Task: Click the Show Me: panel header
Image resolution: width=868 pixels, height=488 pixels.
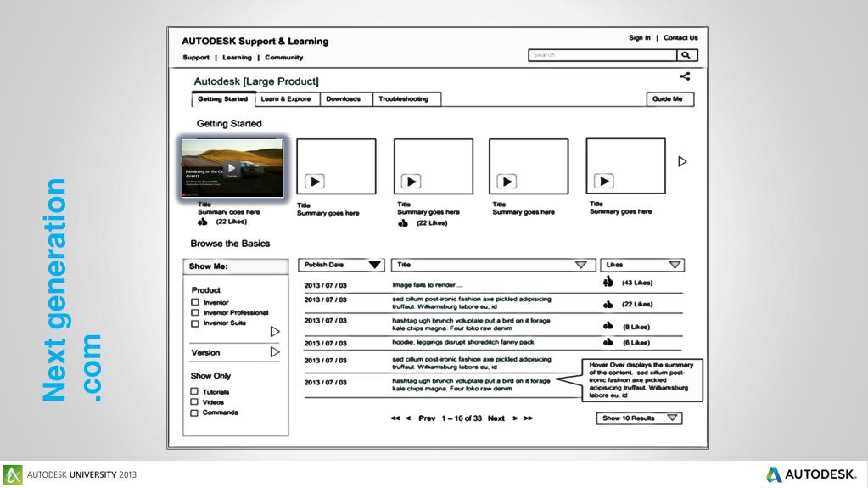Action: pyautogui.click(x=236, y=266)
